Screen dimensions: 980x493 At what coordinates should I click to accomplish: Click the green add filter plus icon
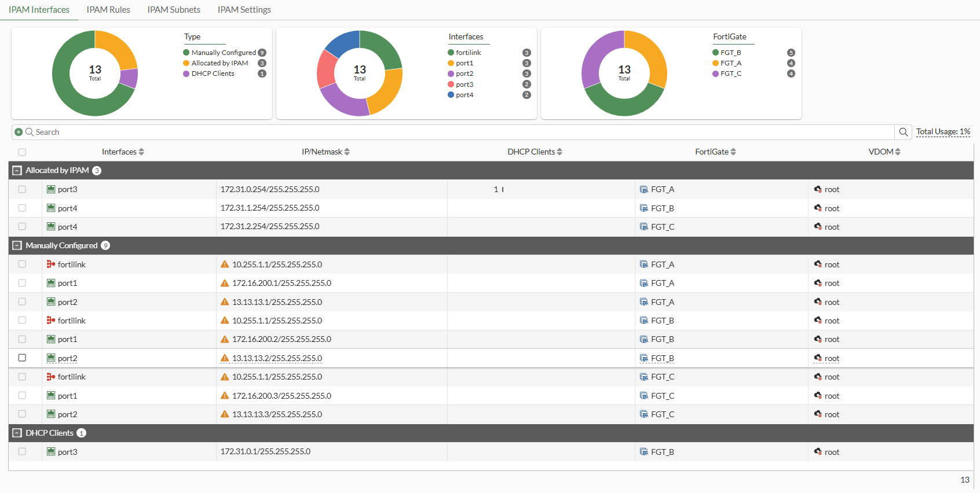(19, 133)
